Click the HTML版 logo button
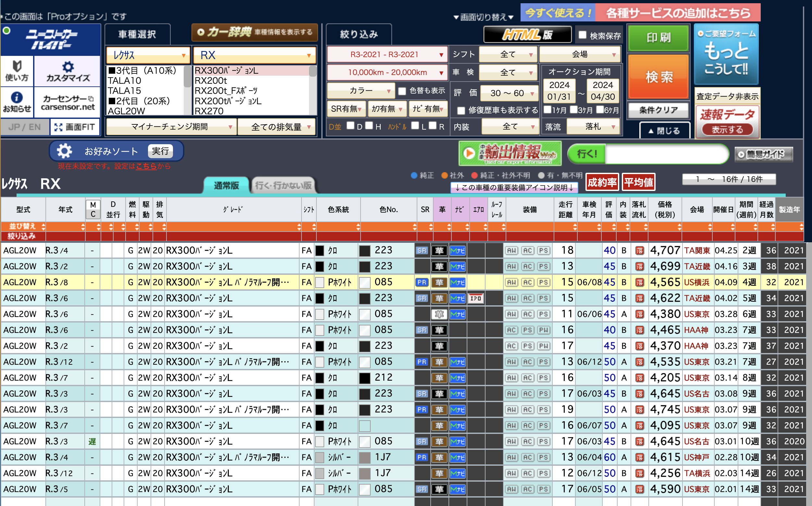Viewport: 812px width, 506px height. pos(527,34)
